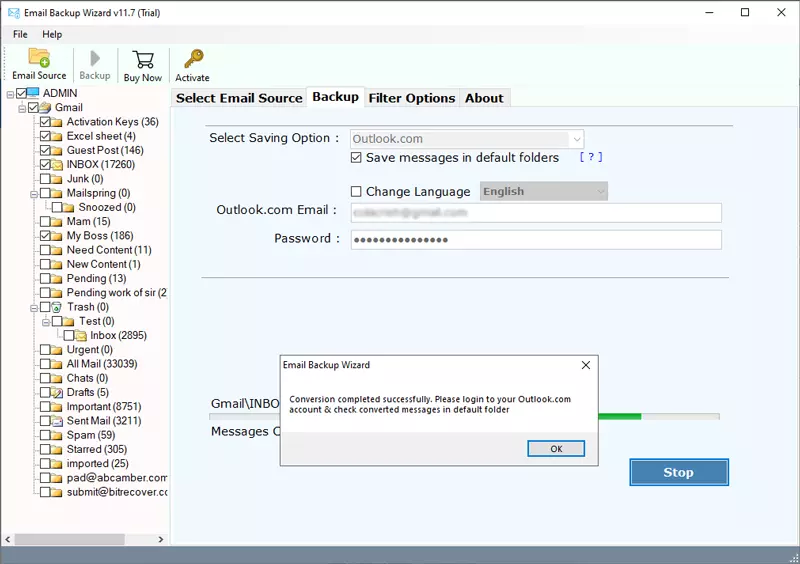Click the Password input field

point(536,239)
